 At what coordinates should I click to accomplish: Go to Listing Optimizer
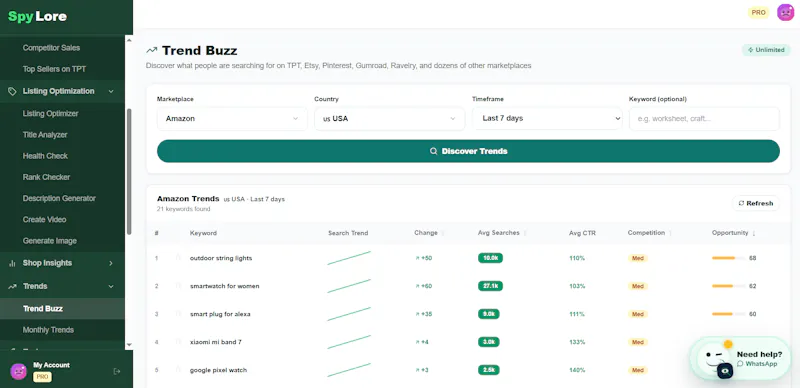51,114
